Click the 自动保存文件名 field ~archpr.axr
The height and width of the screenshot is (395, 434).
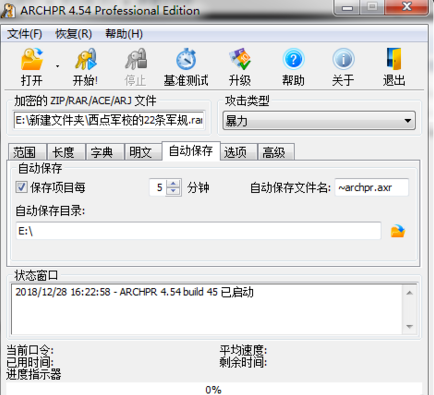371,187
